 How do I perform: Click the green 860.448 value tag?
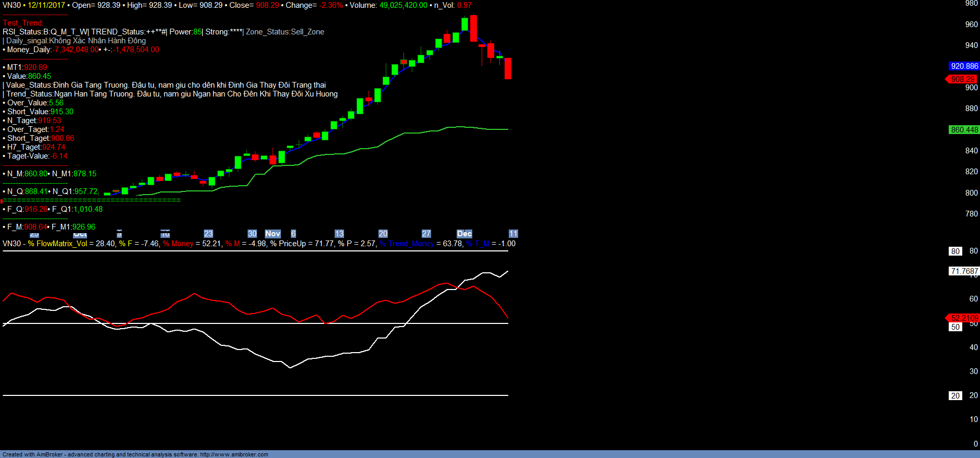tap(964, 130)
